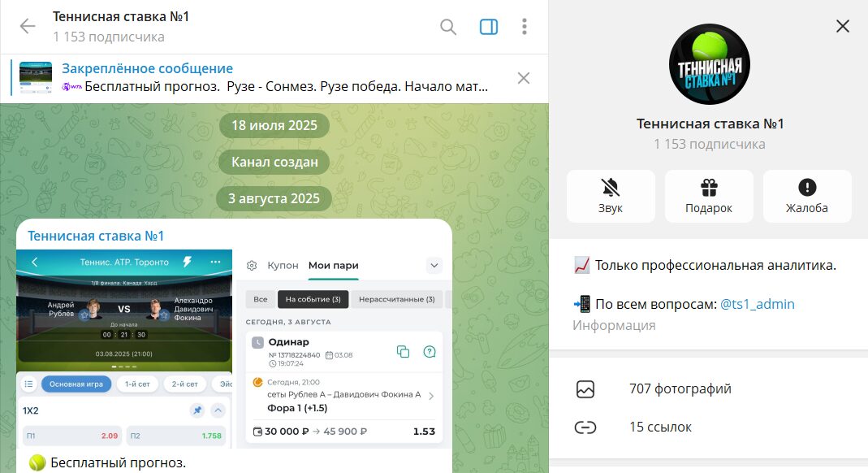Open the 707 фотографий media section
The width and height of the screenshot is (868, 473).
point(680,388)
